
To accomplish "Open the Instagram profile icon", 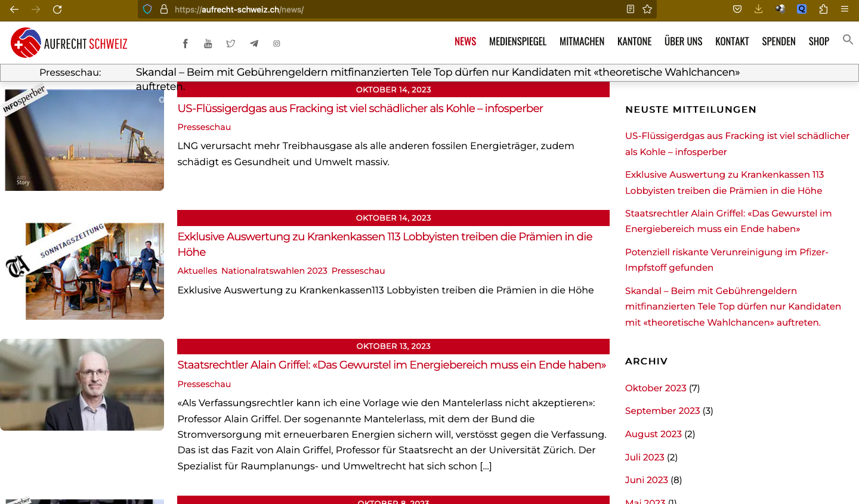I will 277,44.
